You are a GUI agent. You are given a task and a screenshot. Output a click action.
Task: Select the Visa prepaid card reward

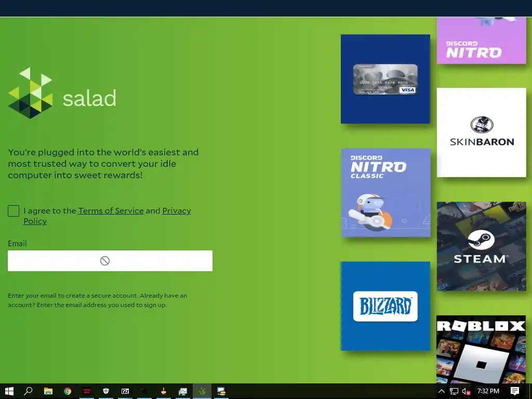click(x=385, y=79)
